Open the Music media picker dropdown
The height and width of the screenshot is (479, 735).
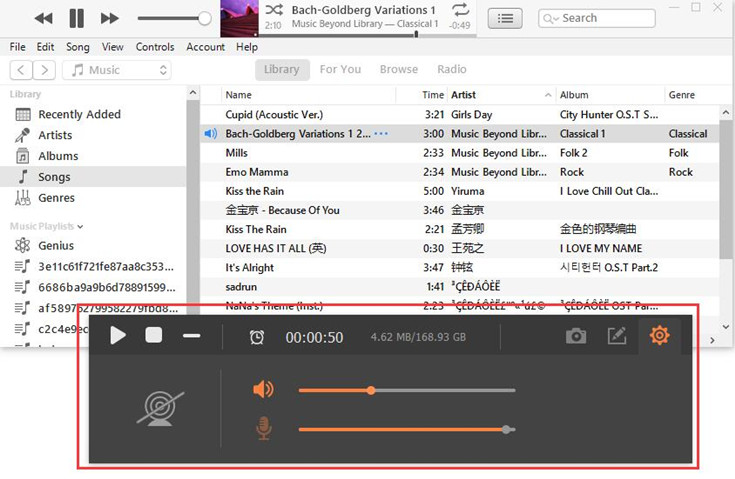(117, 70)
